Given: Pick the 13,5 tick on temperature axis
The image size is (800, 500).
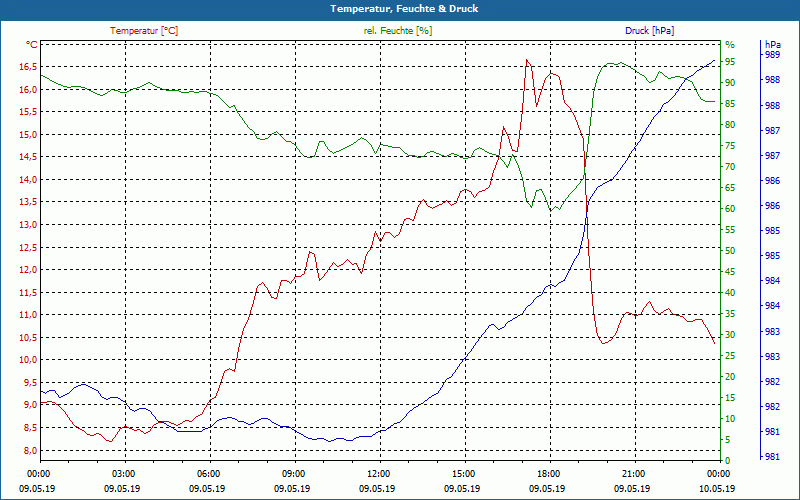Looking at the screenshot, I should 28,202.
